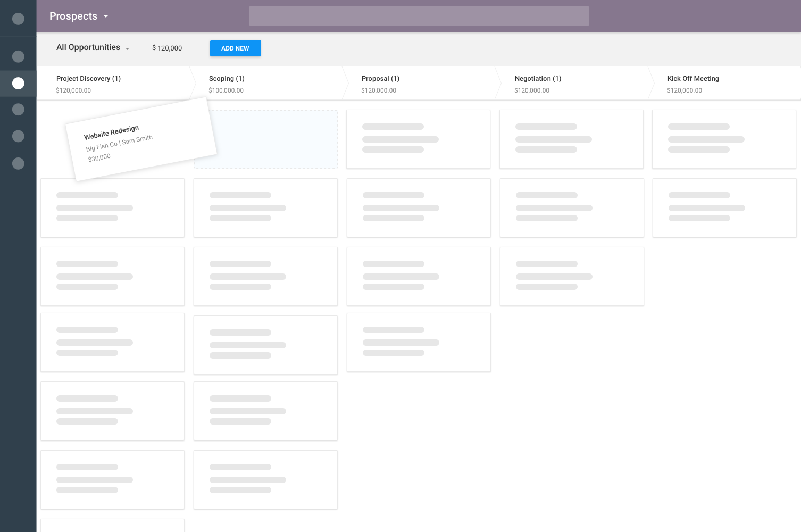This screenshot has height=532, width=801.
Task: Open the Prospects dropdown arrow
Action: pyautogui.click(x=106, y=16)
